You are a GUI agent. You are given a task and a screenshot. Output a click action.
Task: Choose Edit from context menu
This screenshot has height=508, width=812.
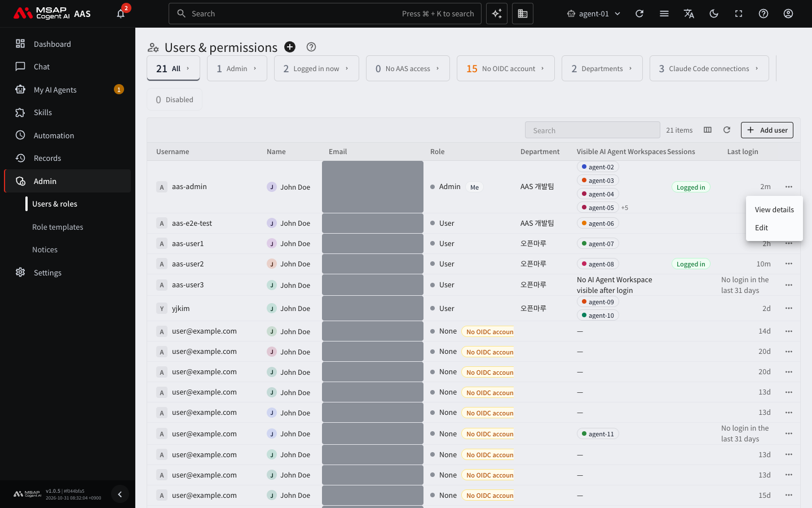click(774, 227)
